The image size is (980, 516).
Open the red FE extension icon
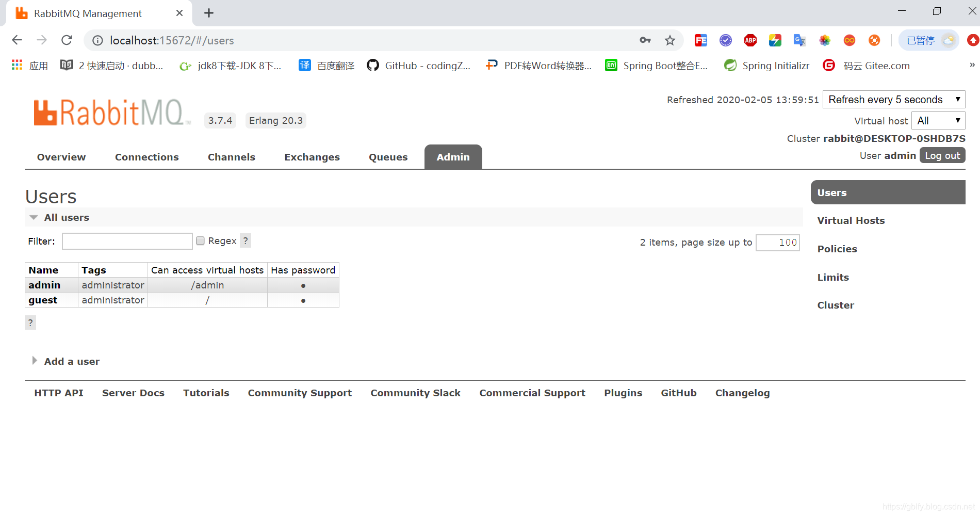[701, 40]
